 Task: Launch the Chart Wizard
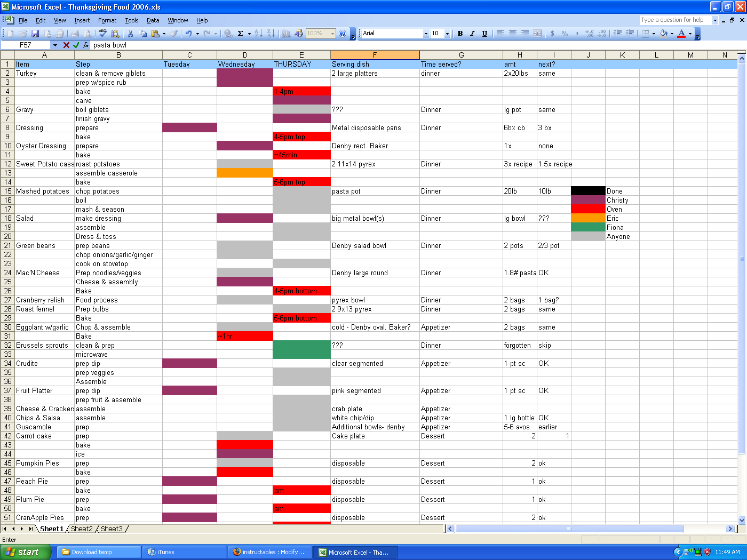[x=285, y=33]
